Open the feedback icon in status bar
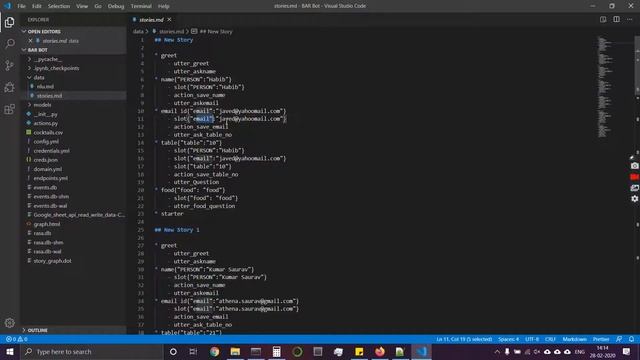The height and width of the screenshot is (360, 640). [619, 339]
